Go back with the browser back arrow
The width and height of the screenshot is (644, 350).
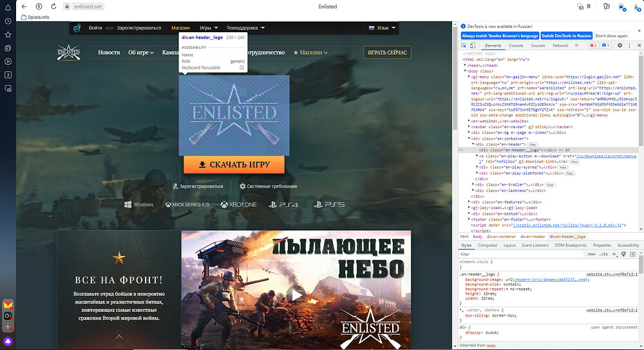pyautogui.click(x=24, y=6)
